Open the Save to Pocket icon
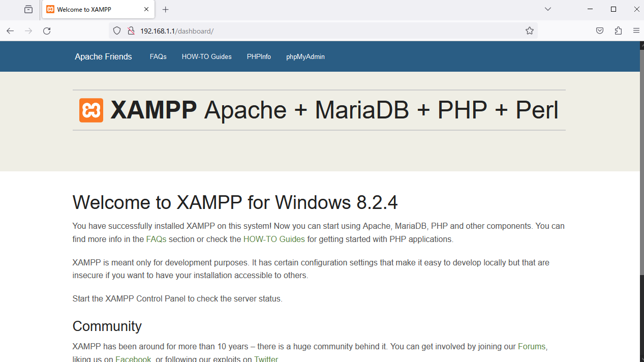644x362 pixels. pos(600,31)
